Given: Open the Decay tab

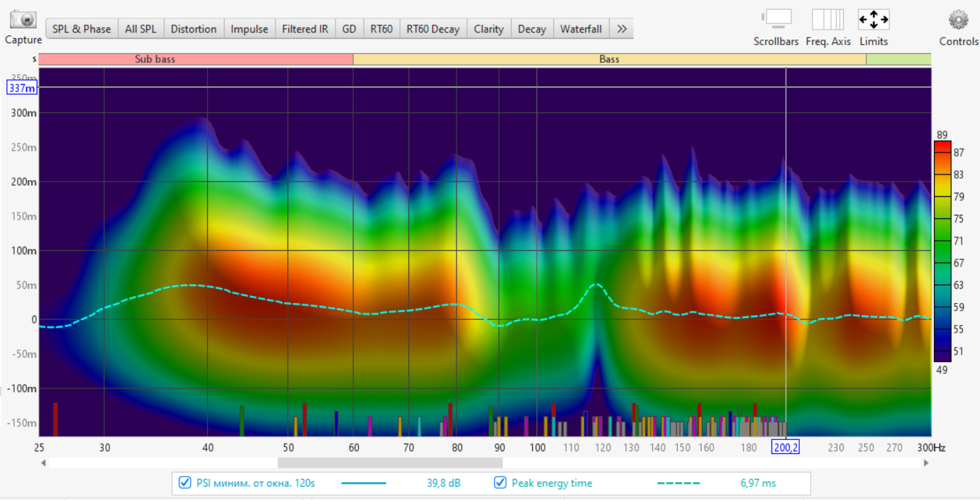Looking at the screenshot, I should tap(532, 29).
